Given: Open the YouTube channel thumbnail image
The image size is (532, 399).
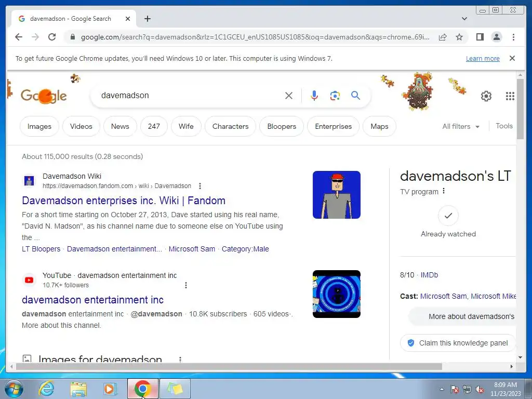Looking at the screenshot, I should [337, 294].
